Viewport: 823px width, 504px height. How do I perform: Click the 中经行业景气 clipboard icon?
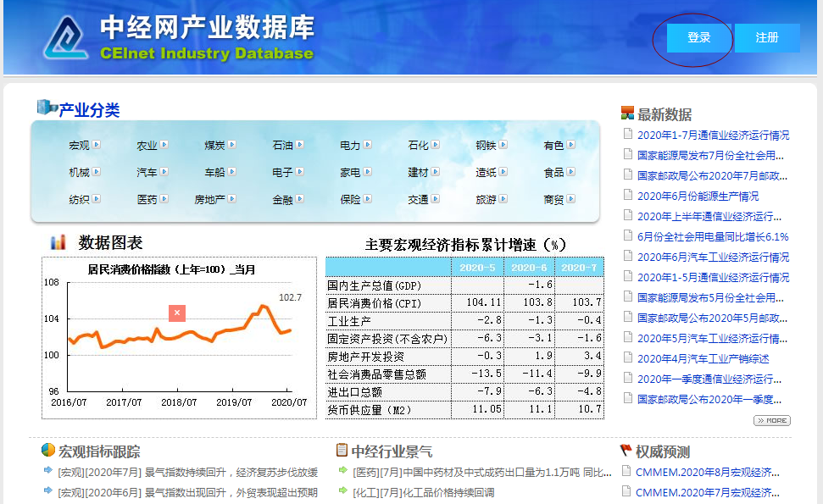click(x=342, y=450)
